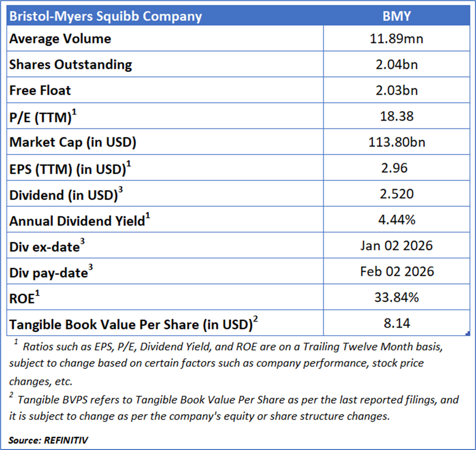Select the Div ex-date Jan 02 2026 cell
The height and width of the screenshot is (450, 476).
point(396,246)
